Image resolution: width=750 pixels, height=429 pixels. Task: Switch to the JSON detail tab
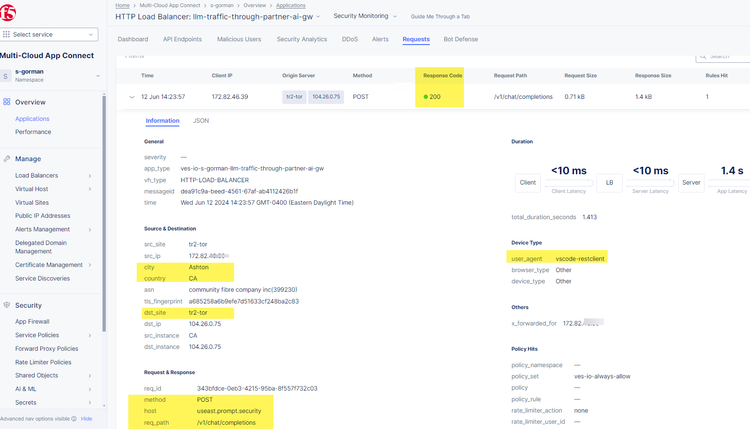(201, 121)
